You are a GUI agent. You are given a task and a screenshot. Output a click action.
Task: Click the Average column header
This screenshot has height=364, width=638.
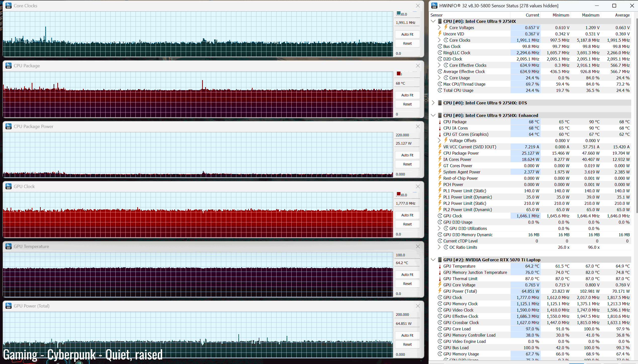coord(622,15)
